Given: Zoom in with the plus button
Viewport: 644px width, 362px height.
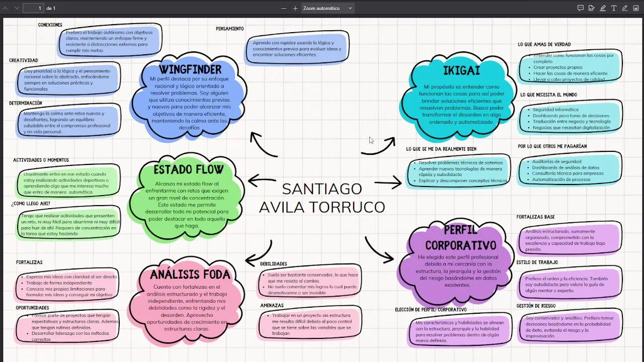Looking at the screenshot, I should click(x=295, y=8).
